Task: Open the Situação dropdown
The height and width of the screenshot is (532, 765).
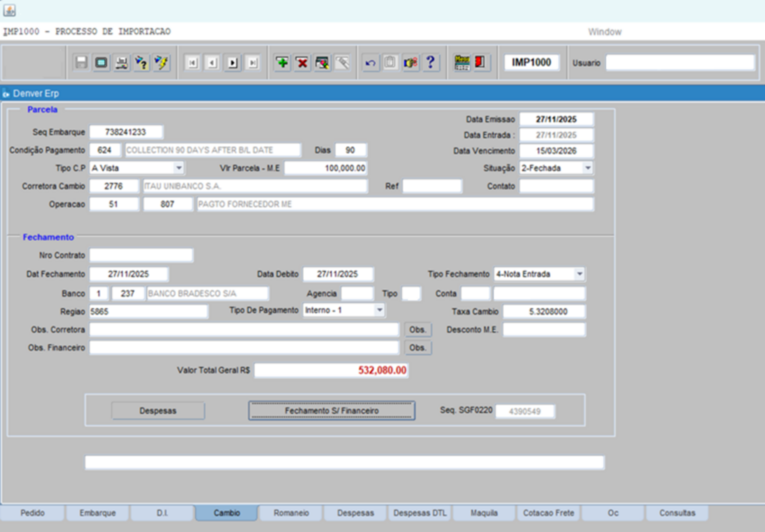Action: point(588,168)
